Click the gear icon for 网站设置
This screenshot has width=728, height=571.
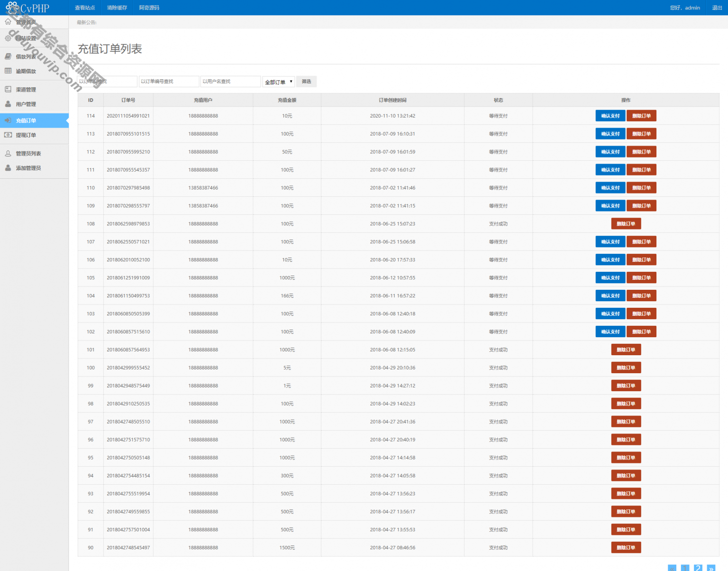[x=8, y=38]
